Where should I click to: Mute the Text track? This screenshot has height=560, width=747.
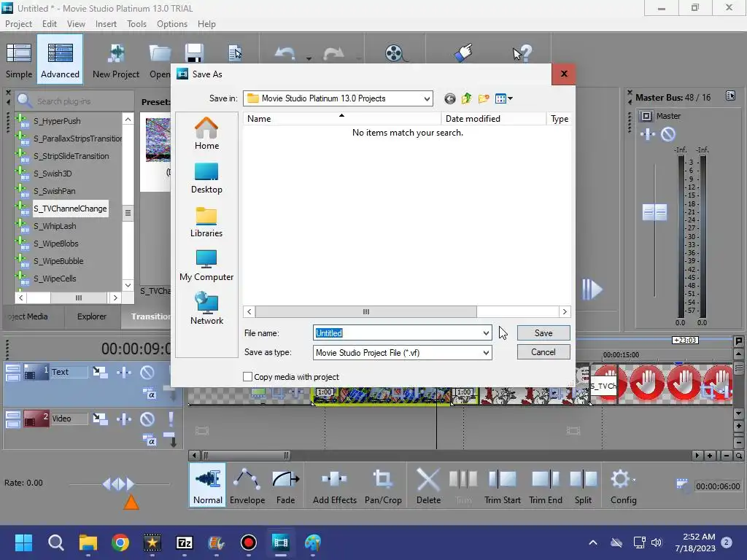pos(147,372)
